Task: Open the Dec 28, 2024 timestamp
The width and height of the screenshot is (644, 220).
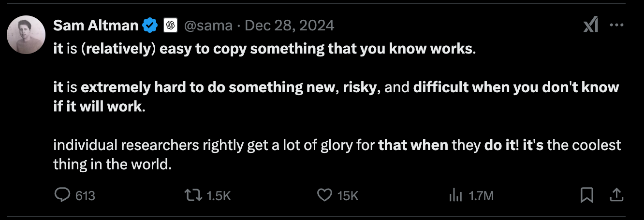Action: point(290,26)
